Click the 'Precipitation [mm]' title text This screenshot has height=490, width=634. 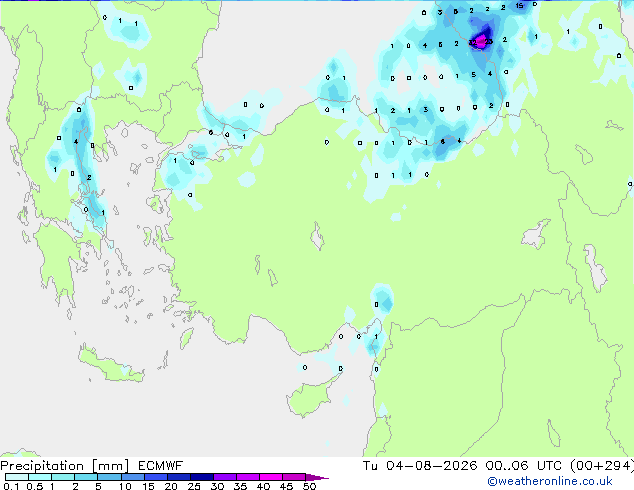65,466
